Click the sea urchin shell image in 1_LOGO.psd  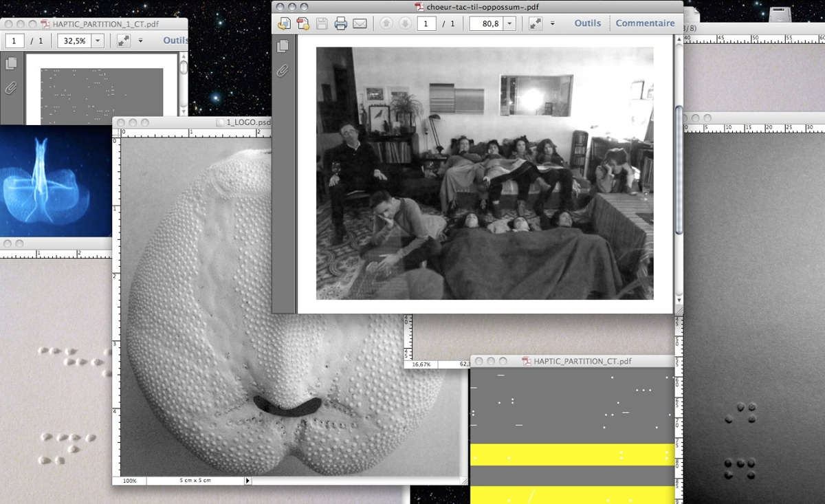[x=285, y=313]
